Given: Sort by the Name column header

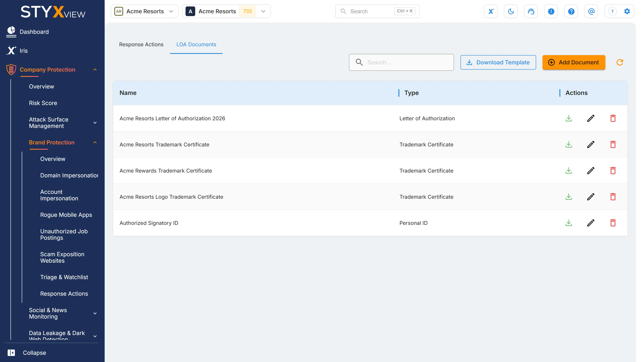Looking at the screenshot, I should point(128,93).
